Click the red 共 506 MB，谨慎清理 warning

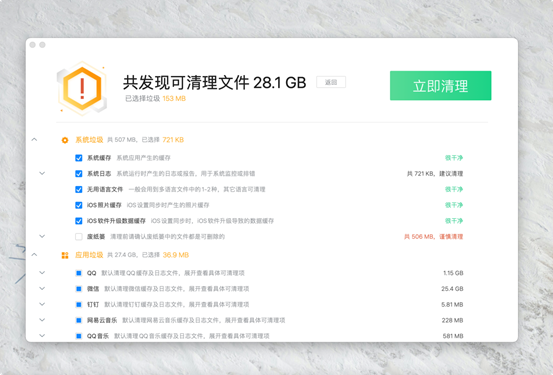click(433, 237)
